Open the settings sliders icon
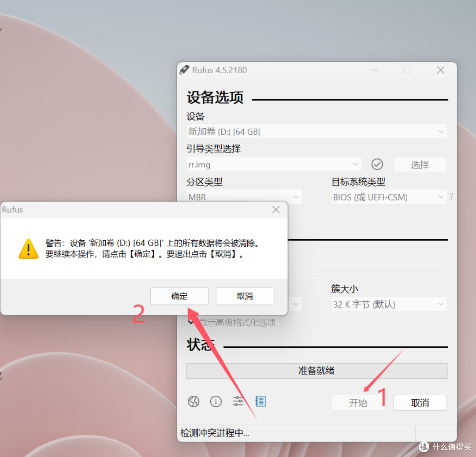 (238, 401)
